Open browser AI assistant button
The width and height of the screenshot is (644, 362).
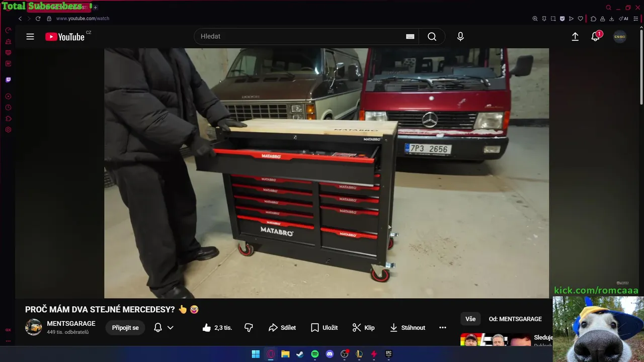click(x=623, y=19)
